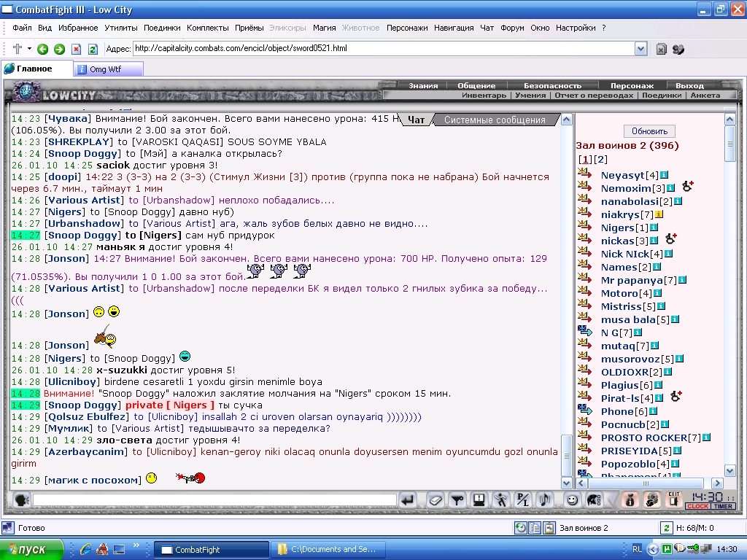
Task: Switch to TIMER mode under the time
Action: point(723,506)
